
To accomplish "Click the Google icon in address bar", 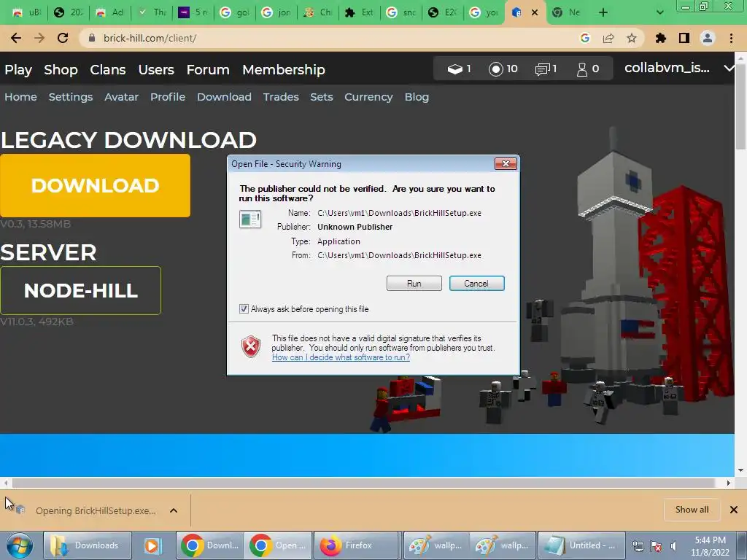I will coord(585,38).
